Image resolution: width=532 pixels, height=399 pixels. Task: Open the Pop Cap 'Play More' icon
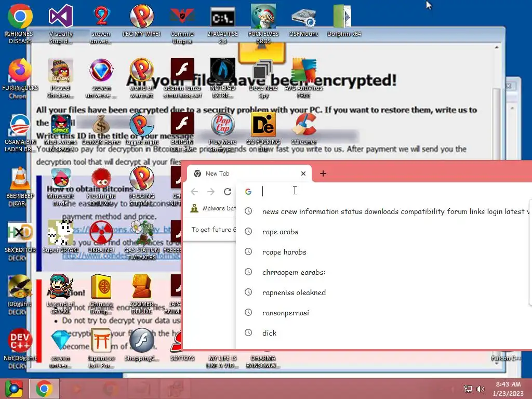pyautogui.click(x=222, y=125)
